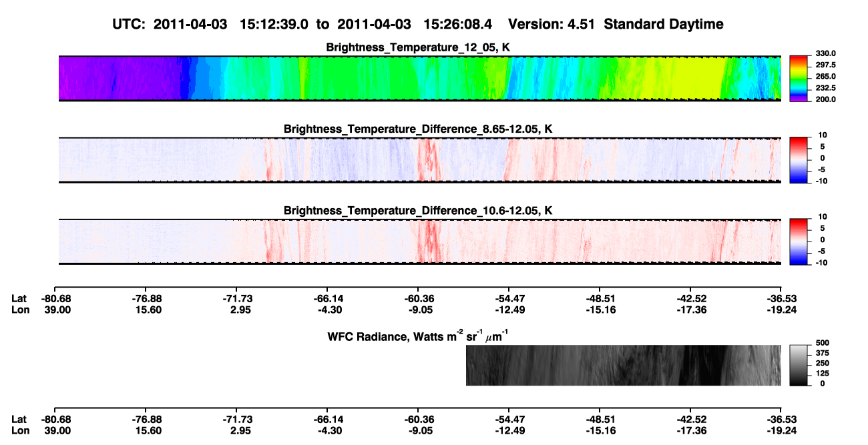Click the Brightness_Temperature_Difference_8.65-12.05 title
The image size is (868, 445).
tap(418, 128)
